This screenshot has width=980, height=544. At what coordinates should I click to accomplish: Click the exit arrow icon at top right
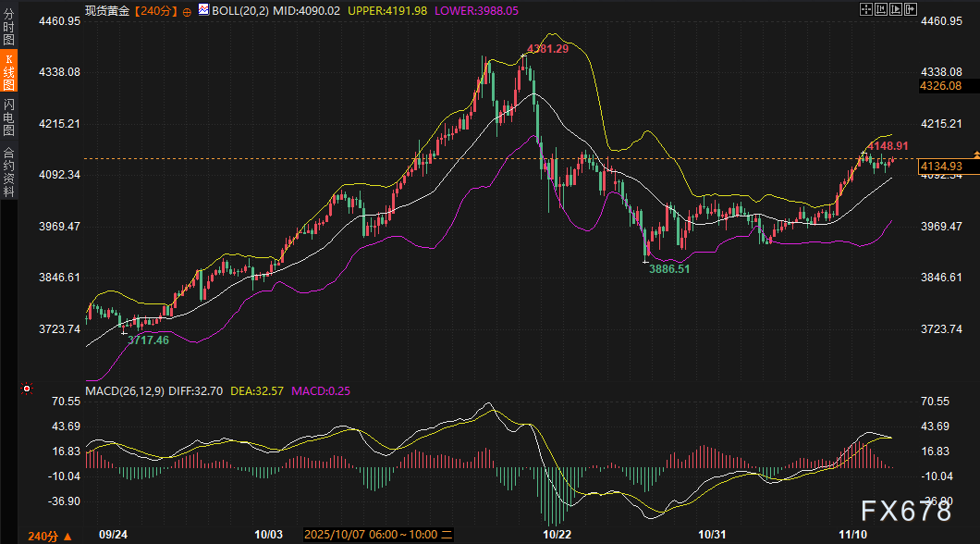click(910, 9)
